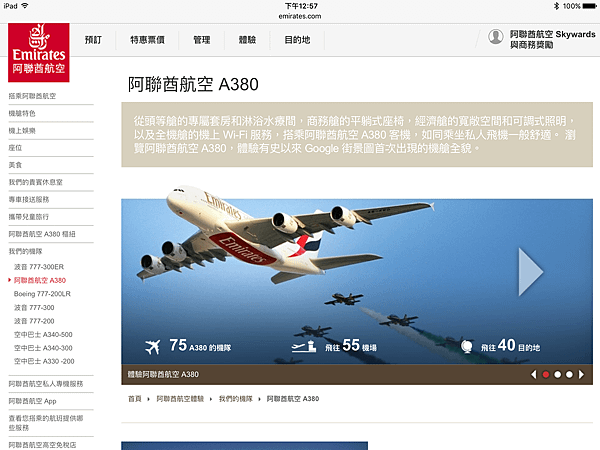Viewport: 600px width, 450px height.
Task: Select 波音 777-200 in fleet list
Action: [34, 321]
